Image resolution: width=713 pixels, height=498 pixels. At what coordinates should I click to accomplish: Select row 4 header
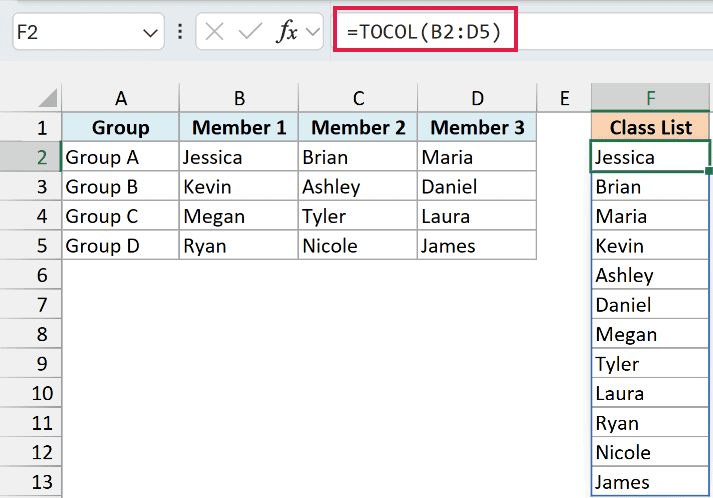[x=30, y=216]
